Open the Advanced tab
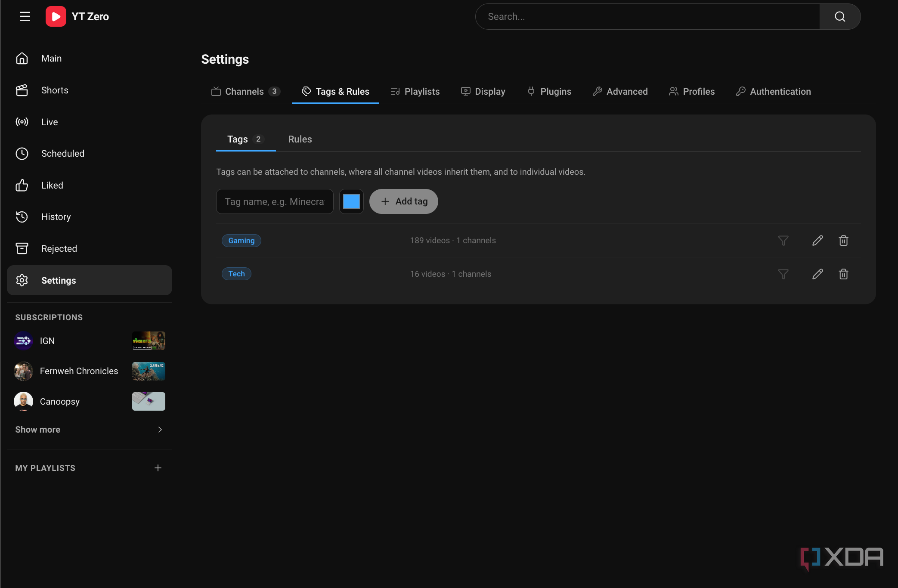This screenshot has width=898, height=588. click(620, 91)
